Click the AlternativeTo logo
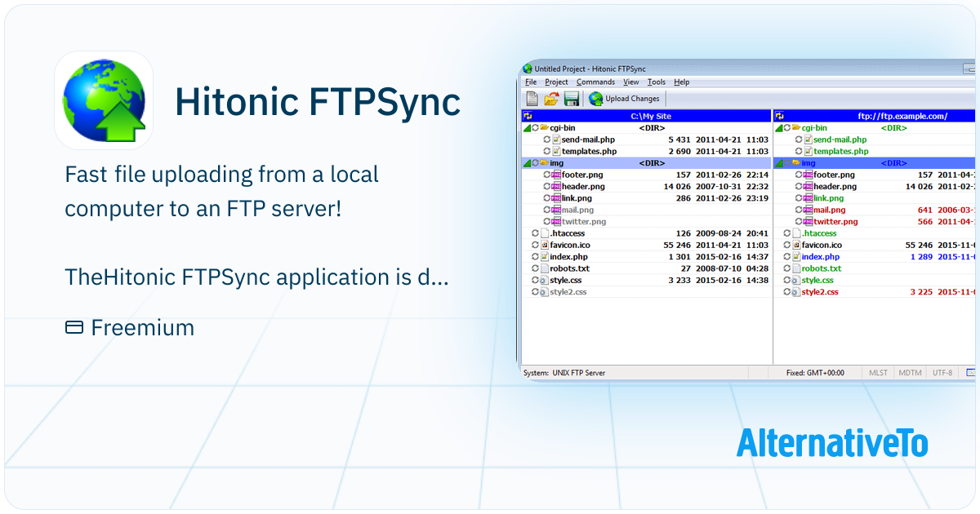The image size is (980, 514). pyautogui.click(x=832, y=442)
